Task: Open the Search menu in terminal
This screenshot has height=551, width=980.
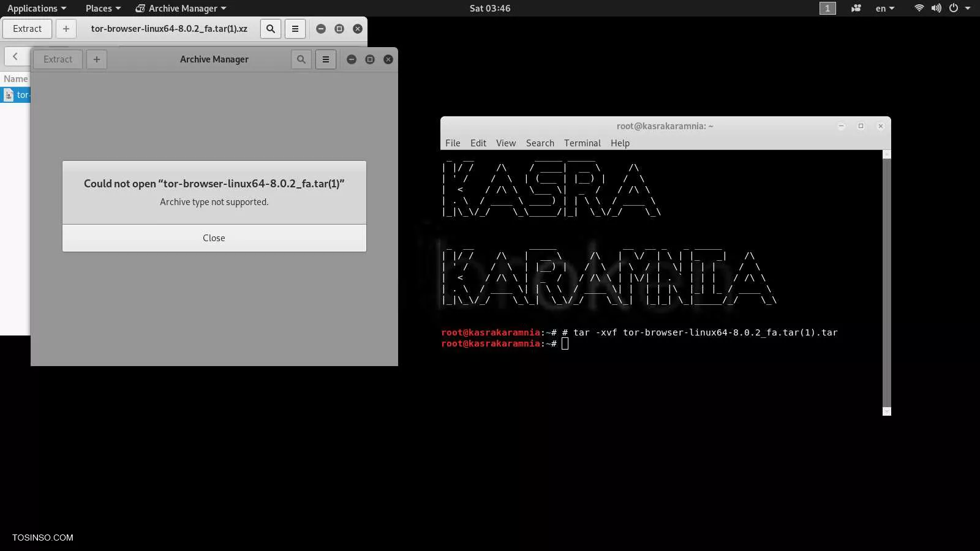Action: 540,143
